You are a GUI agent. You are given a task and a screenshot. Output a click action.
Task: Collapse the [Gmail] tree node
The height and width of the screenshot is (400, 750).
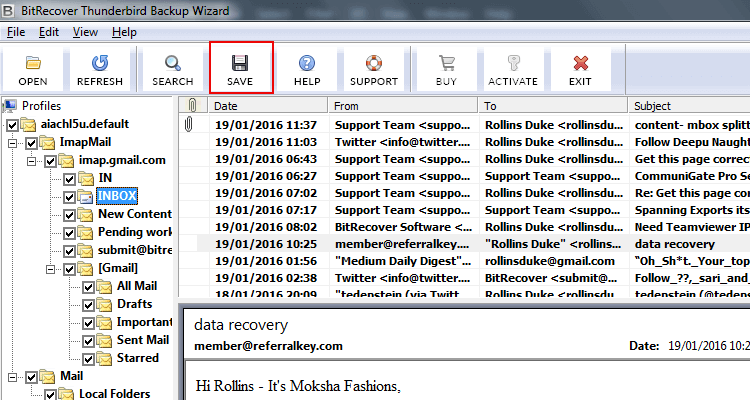51,269
